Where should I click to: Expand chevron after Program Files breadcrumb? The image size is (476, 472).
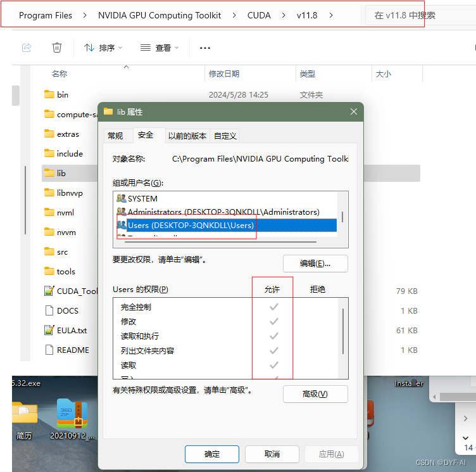coord(85,15)
